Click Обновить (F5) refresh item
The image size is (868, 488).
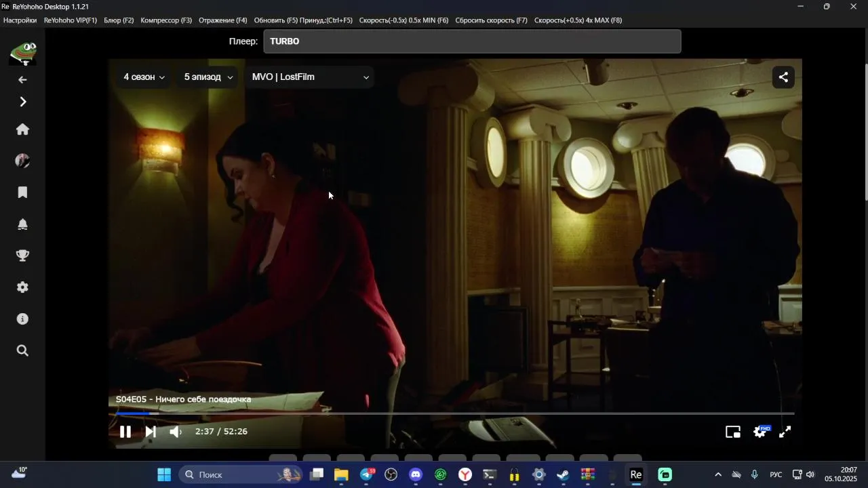point(303,20)
